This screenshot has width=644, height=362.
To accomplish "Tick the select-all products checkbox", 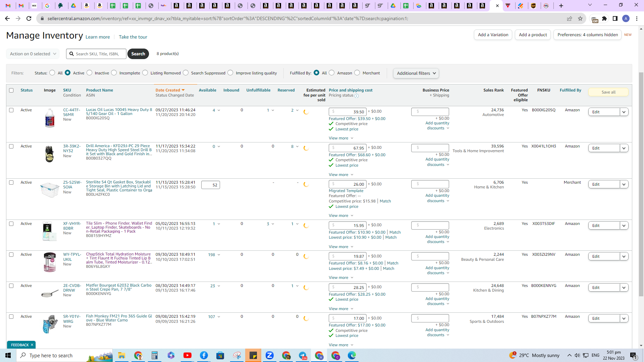I will (11, 90).
